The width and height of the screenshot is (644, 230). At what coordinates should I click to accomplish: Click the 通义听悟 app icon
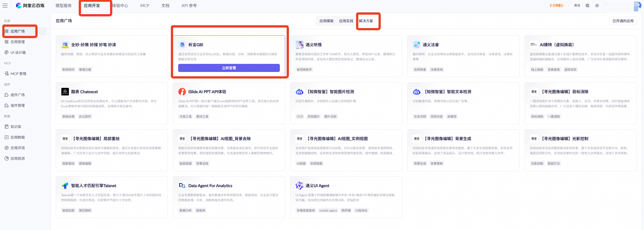click(300, 45)
